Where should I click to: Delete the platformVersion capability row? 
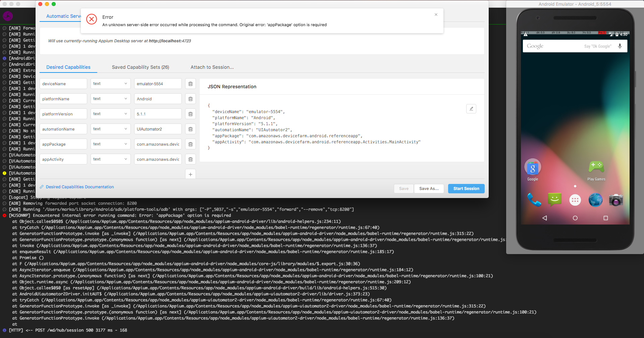tap(191, 114)
